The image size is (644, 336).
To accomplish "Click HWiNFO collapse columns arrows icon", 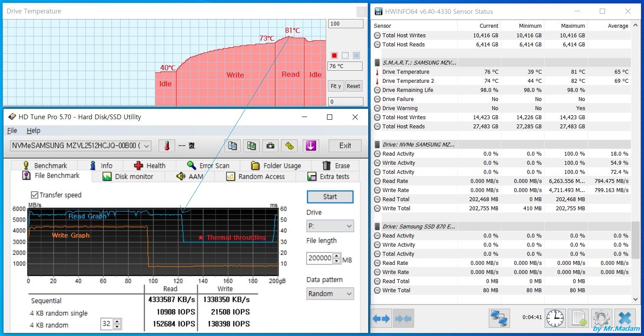I will coord(403,319).
